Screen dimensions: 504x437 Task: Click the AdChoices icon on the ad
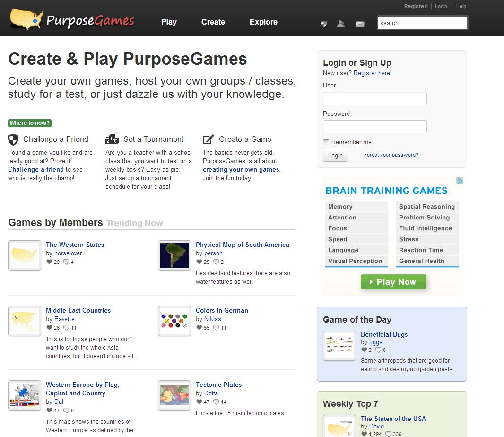pyautogui.click(x=460, y=181)
